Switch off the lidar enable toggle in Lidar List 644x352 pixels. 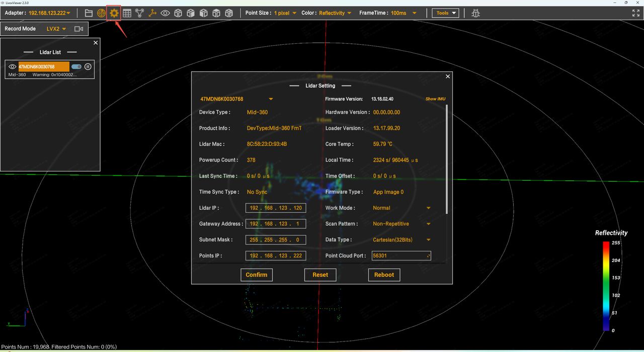coord(76,66)
